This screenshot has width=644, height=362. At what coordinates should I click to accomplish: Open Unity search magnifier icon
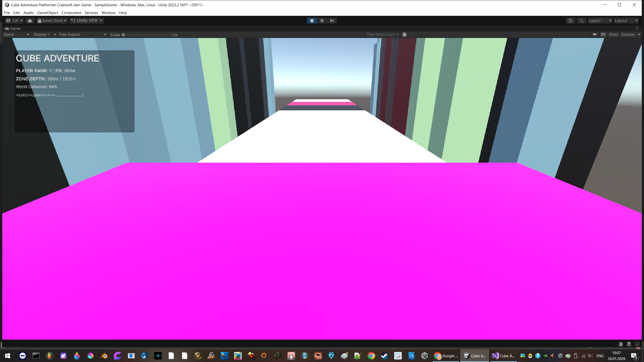[581, 21]
